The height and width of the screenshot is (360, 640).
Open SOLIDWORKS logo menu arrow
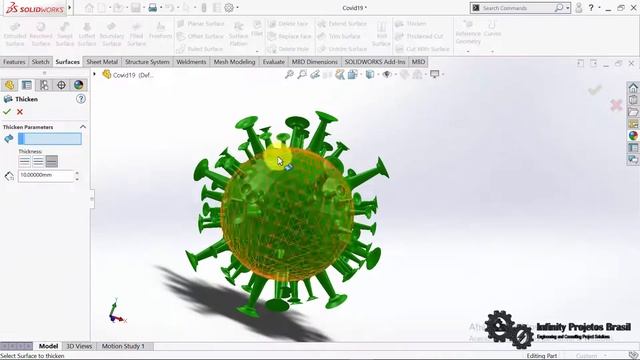(70, 8)
